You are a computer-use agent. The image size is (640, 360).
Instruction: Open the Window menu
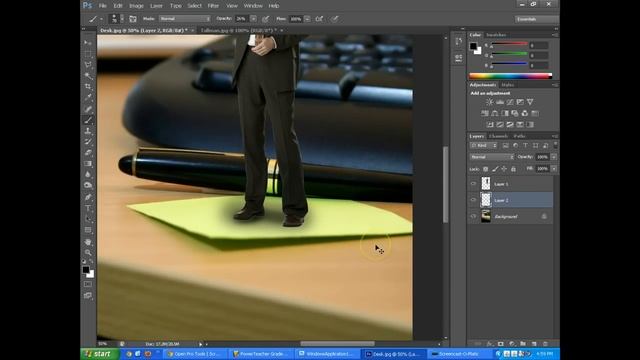coord(253,6)
